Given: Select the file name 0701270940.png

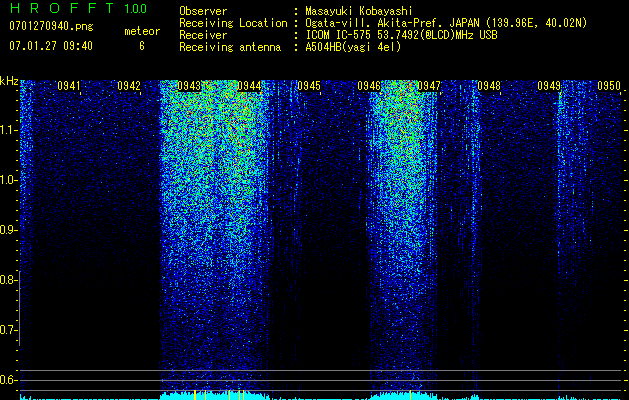Looking at the screenshot, I should [x=51, y=26].
